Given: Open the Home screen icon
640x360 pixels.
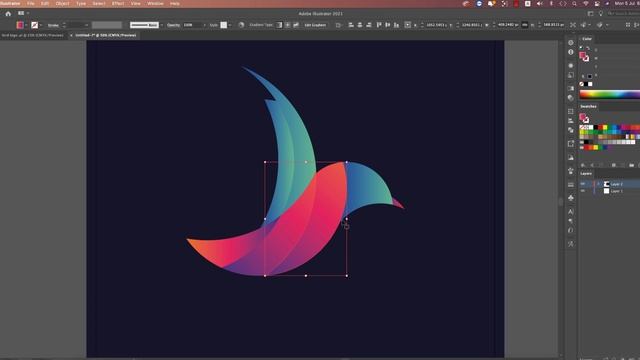Looking at the screenshot, I should click(8, 13).
